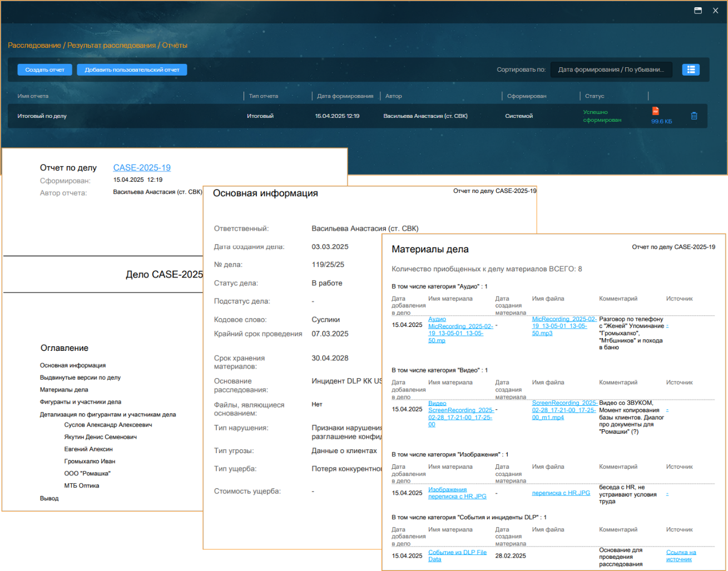Go to Результат расследования in the breadcrumb
Viewport: 728px width, 571px height.
112,45
